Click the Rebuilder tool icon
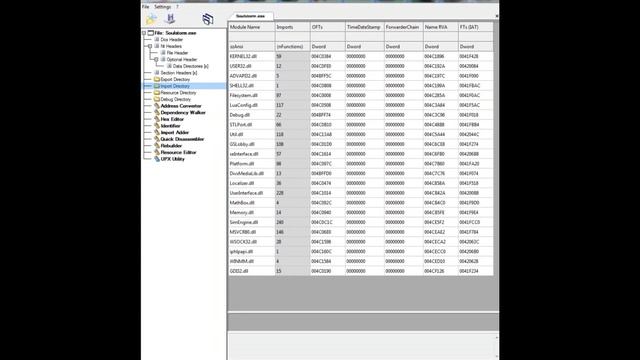This screenshot has height=360, width=640. point(157,145)
